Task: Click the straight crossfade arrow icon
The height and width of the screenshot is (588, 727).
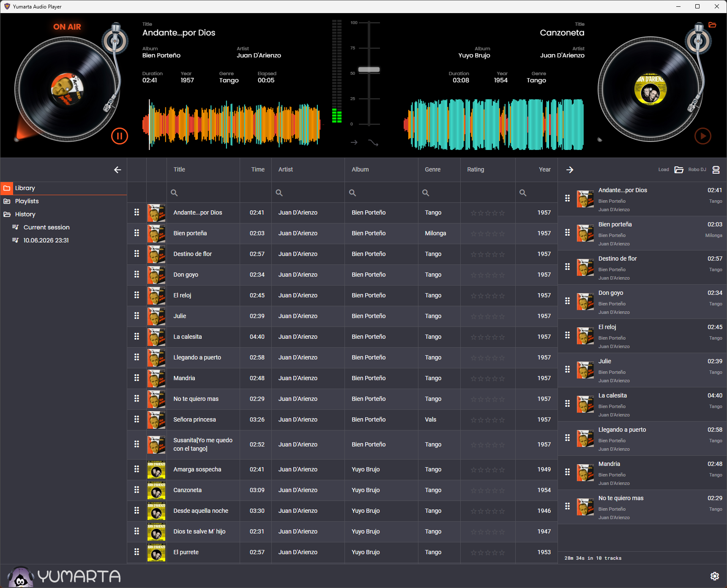Action: pyautogui.click(x=354, y=142)
